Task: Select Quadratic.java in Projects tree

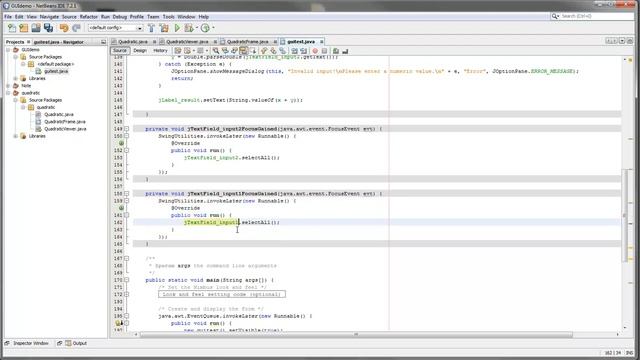Action: (59, 115)
